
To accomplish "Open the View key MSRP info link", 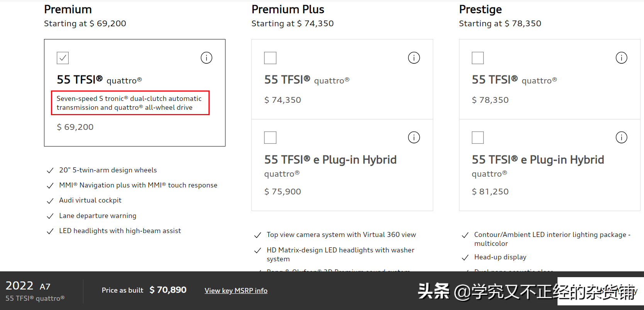I will click(236, 291).
